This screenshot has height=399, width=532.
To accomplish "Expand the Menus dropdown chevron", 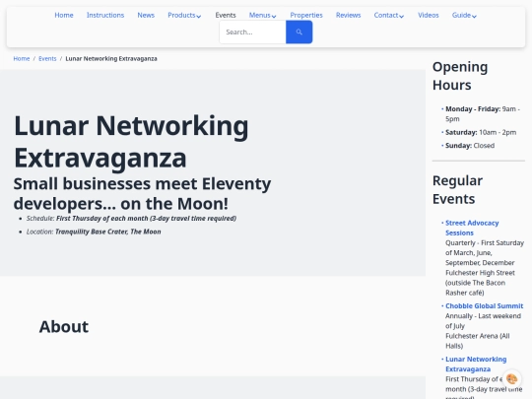I will tap(274, 16).
